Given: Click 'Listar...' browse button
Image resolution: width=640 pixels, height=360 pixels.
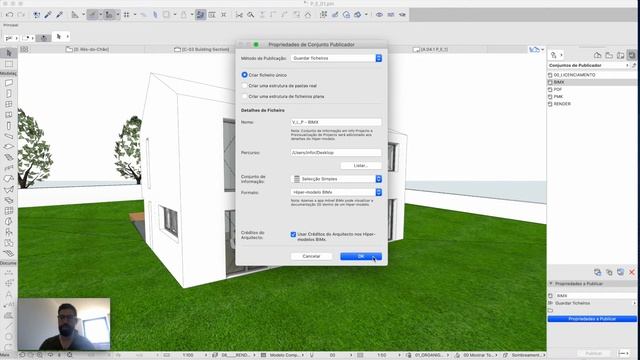Looking at the screenshot, I should pyautogui.click(x=361, y=166).
